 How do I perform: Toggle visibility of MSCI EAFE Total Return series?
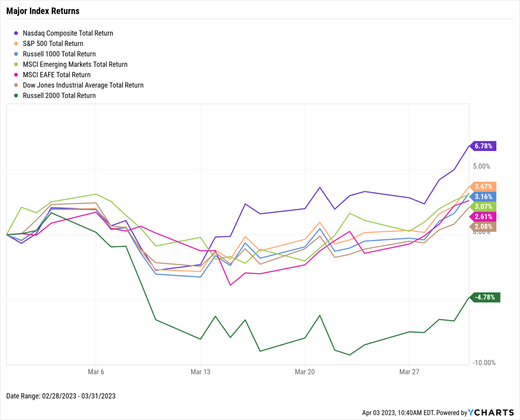(x=57, y=75)
